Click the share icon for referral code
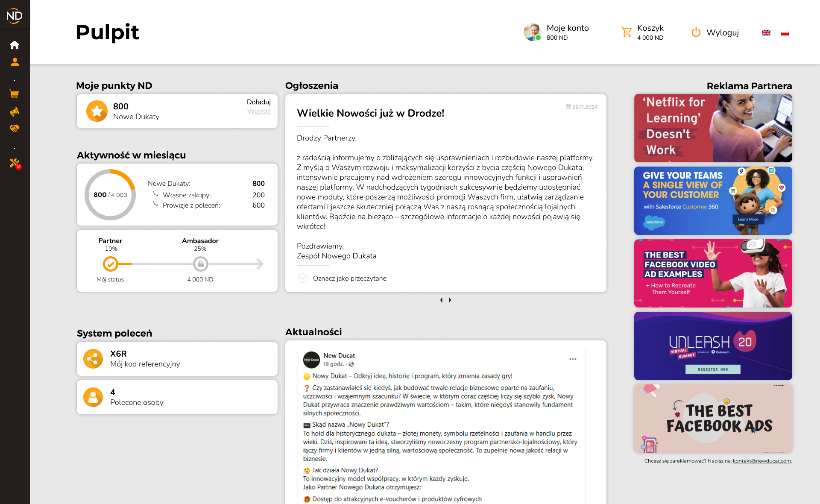820x504 pixels. point(93,359)
